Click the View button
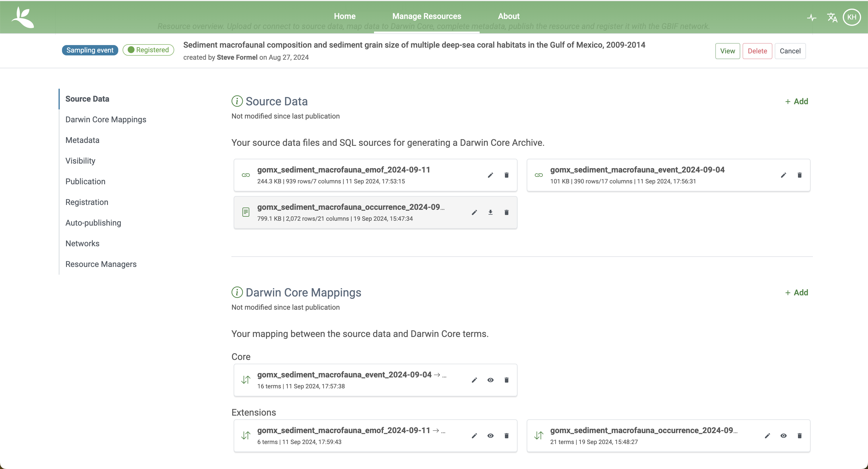 727,51
